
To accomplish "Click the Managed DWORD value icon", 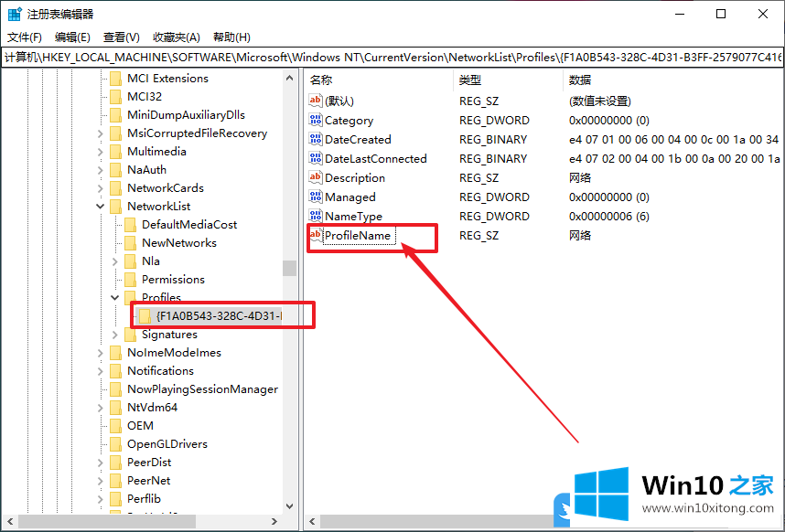I will click(x=316, y=197).
